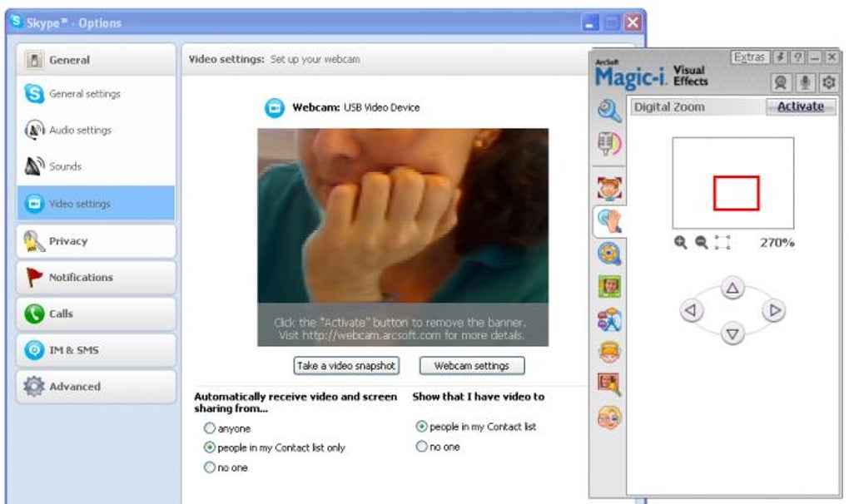Pan zoom area up with up arrow
849x504 pixels.
coord(732,288)
